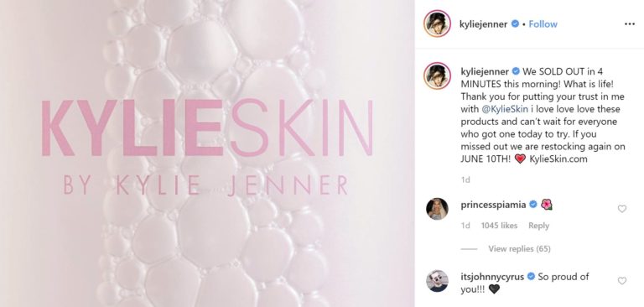This screenshot has width=644, height=307.
Task: Open the kyliejenner username in caption
Action: (485, 71)
